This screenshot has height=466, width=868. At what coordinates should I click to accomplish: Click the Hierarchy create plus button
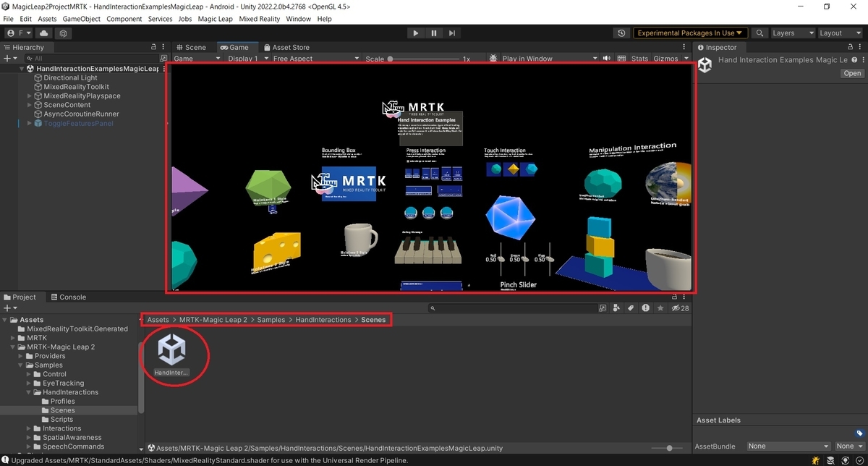coord(9,59)
